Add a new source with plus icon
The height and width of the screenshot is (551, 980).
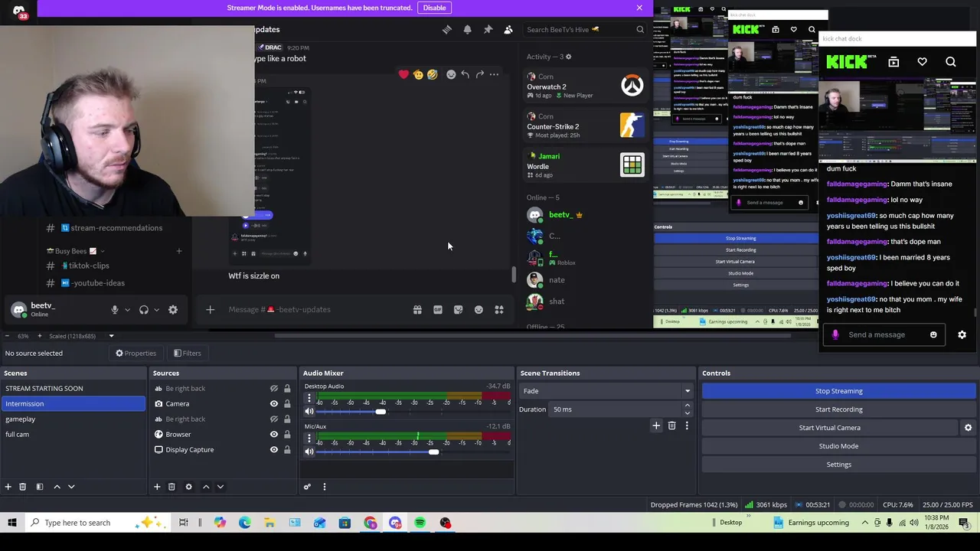157,487
